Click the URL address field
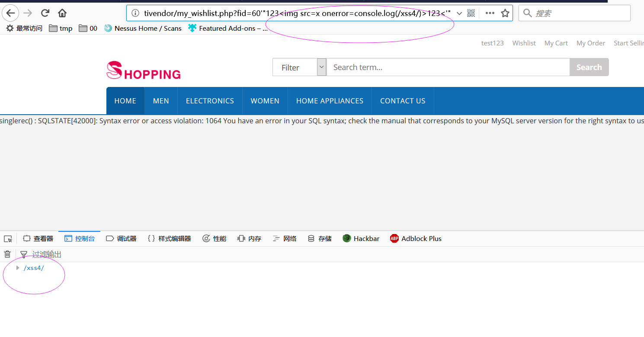The width and height of the screenshot is (644, 337). (x=298, y=13)
